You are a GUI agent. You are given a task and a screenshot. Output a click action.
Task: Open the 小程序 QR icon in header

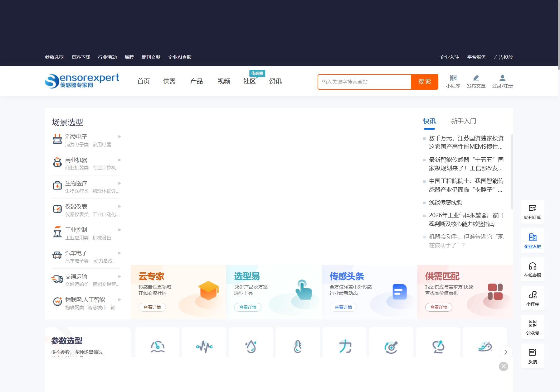click(x=453, y=78)
